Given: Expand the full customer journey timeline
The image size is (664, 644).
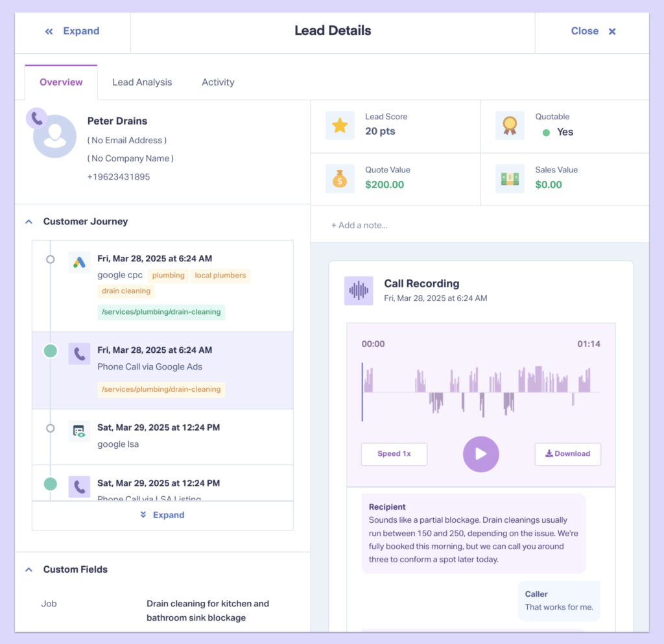Looking at the screenshot, I should [x=162, y=514].
